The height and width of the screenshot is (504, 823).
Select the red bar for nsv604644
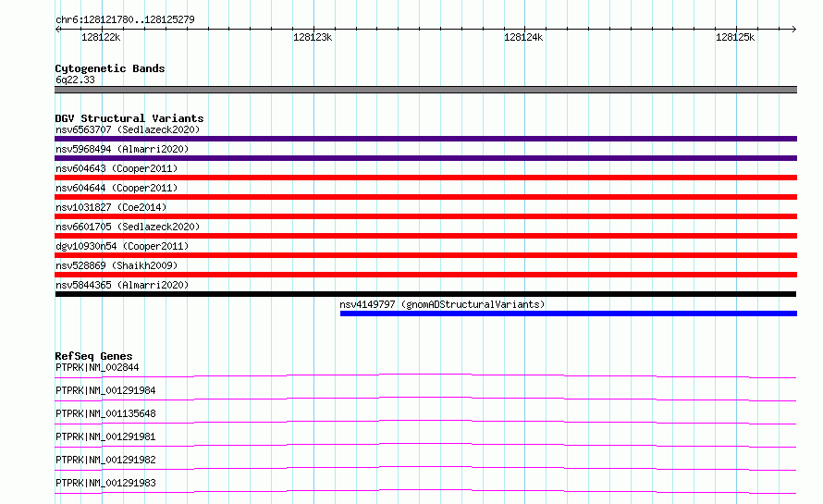point(425,197)
